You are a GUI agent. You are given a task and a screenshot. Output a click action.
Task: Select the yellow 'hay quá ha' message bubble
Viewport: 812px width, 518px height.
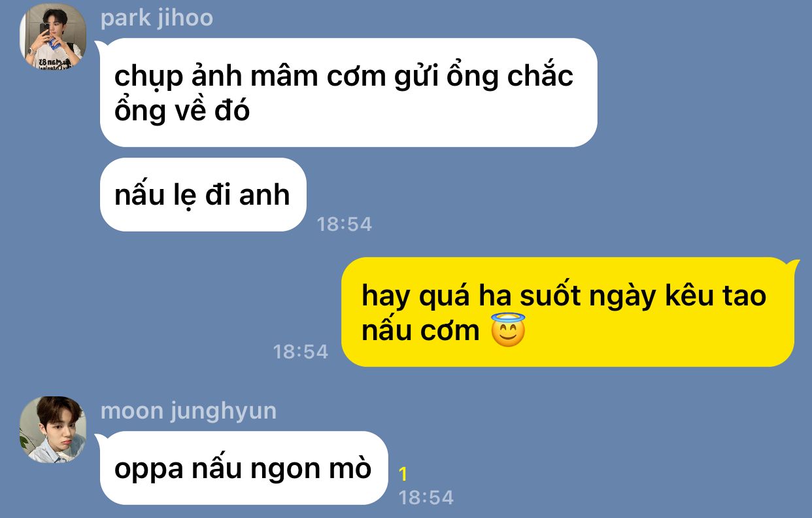coord(568,312)
